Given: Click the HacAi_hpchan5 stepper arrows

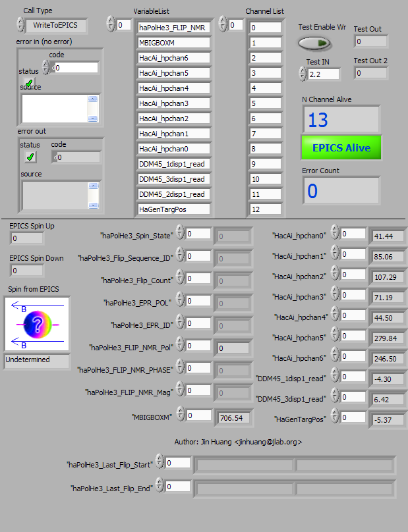Looking at the screenshot, I should tap(335, 335).
